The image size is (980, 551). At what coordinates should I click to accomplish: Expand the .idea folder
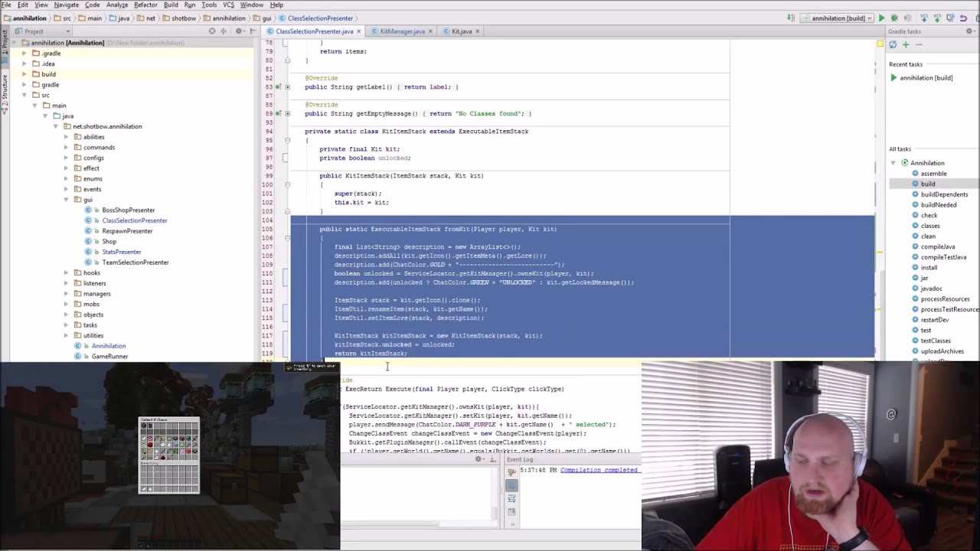point(24,64)
